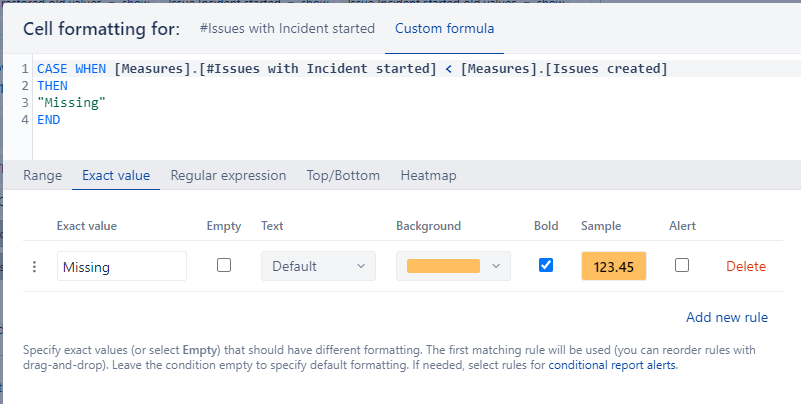Screen dimensions: 801x404
Task: Switch to the Range tab
Action: (x=42, y=175)
